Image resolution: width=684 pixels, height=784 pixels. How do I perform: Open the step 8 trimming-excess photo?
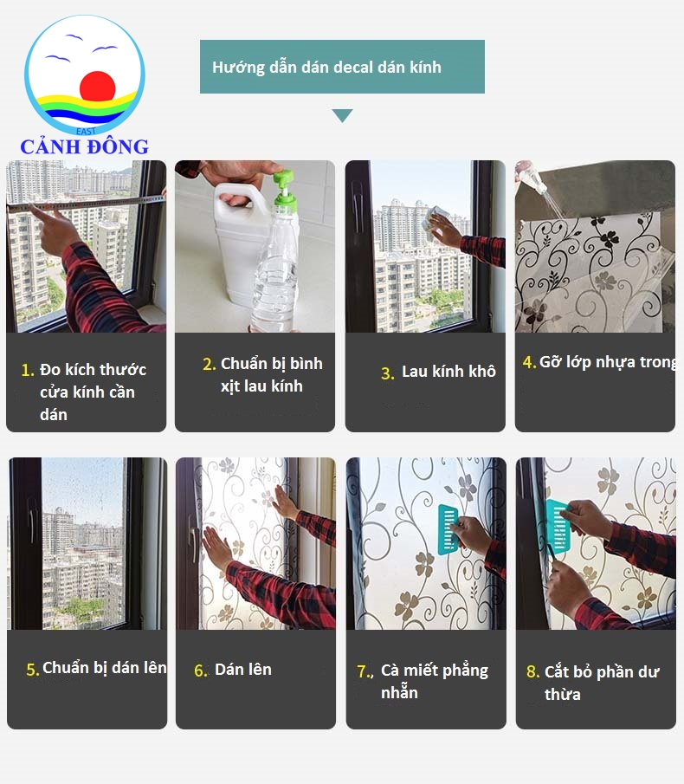click(596, 543)
